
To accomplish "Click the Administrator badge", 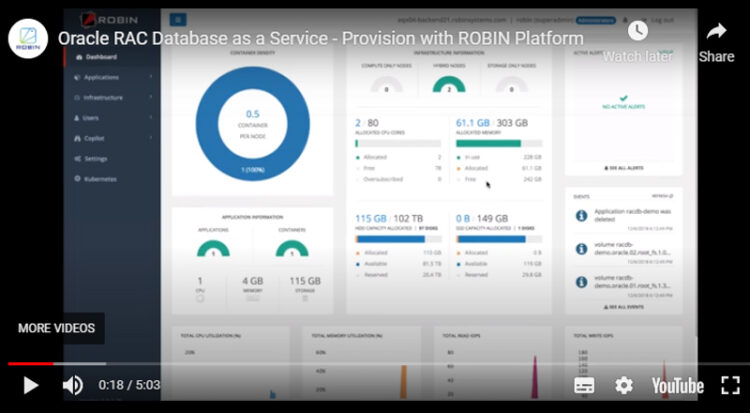I will point(595,20).
